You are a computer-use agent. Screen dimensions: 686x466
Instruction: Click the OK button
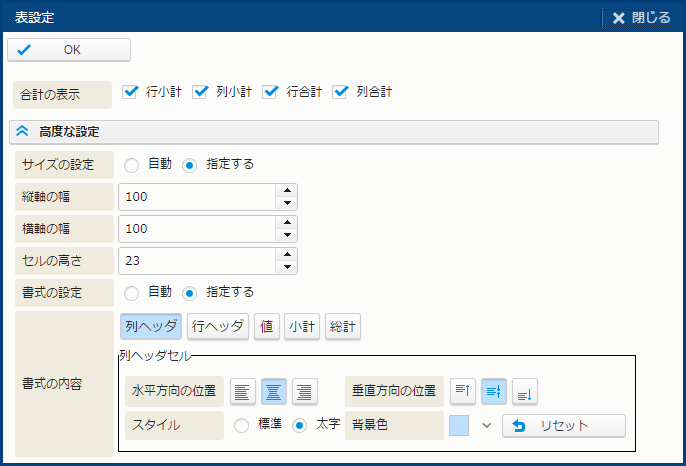[69, 50]
